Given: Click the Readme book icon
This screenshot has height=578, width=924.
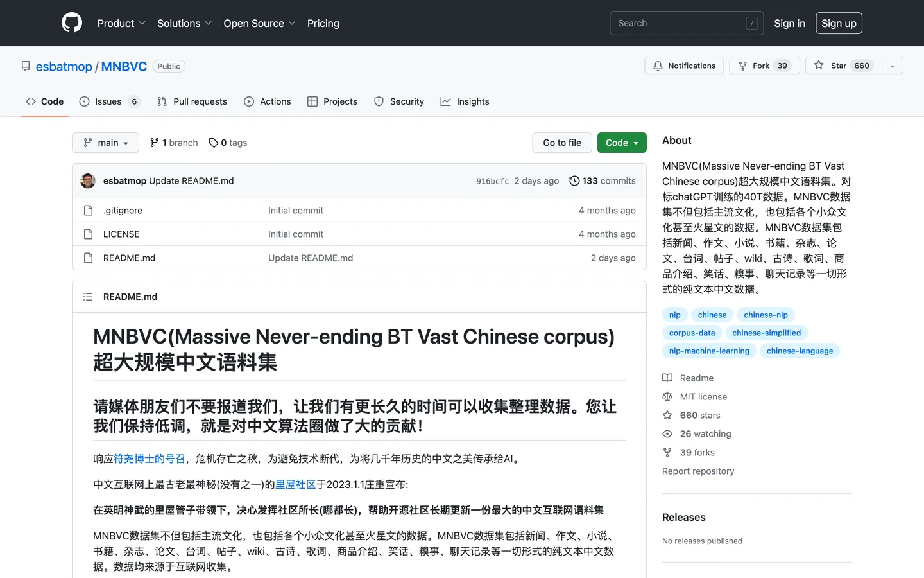Looking at the screenshot, I should 667,378.
